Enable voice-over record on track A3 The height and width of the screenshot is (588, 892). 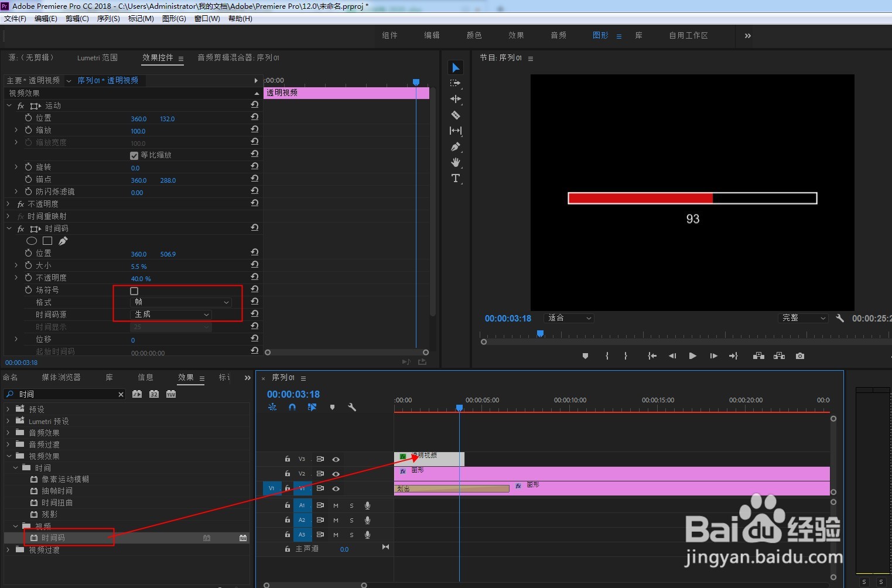click(367, 534)
